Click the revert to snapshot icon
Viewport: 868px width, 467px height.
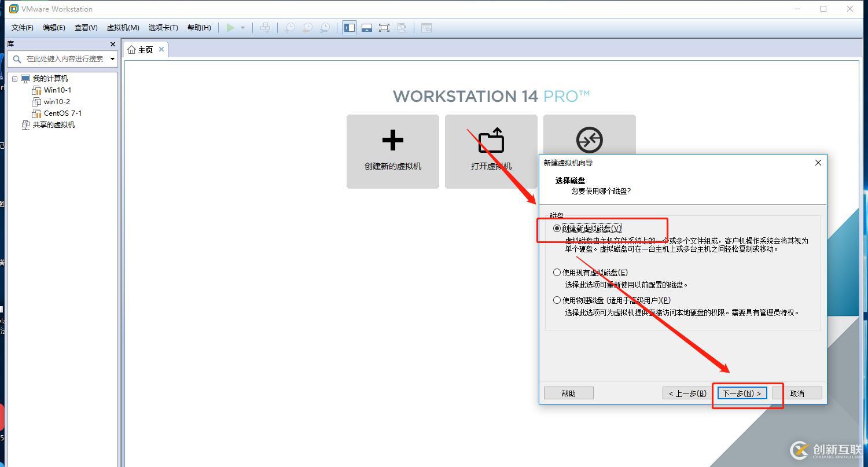click(x=307, y=28)
